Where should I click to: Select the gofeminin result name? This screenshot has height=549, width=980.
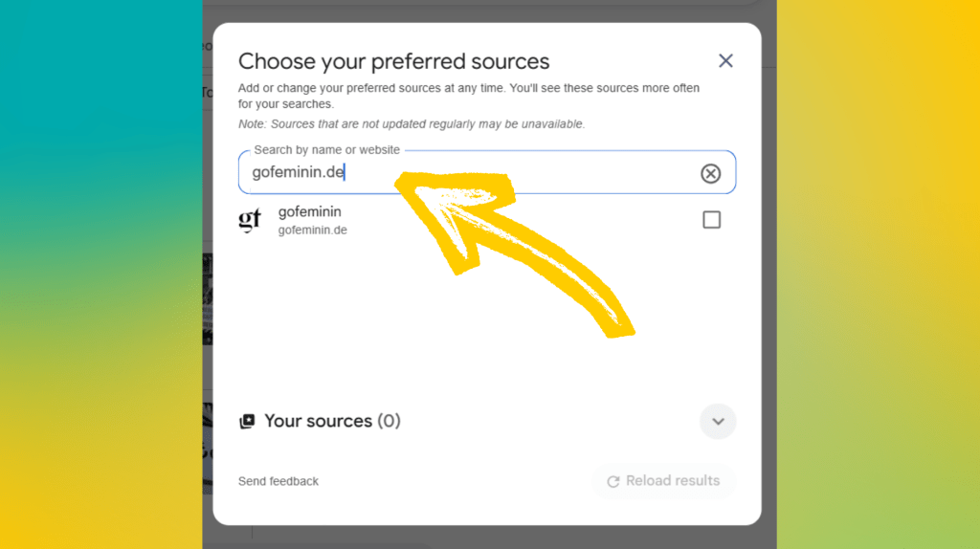point(309,211)
